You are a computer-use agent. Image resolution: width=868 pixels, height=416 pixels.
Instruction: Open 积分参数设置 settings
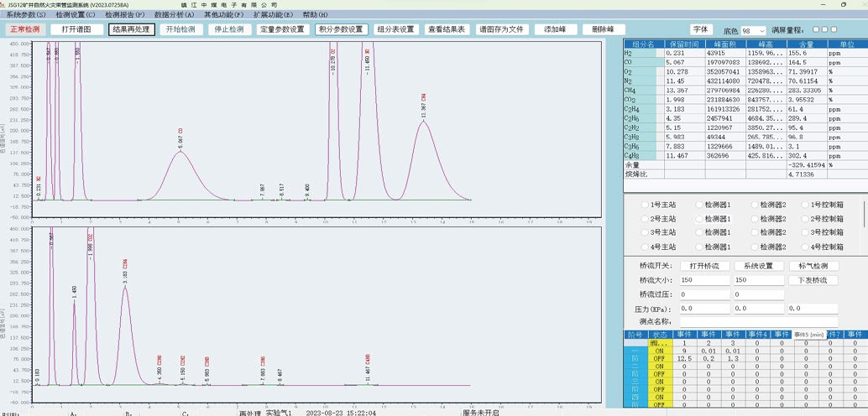341,29
